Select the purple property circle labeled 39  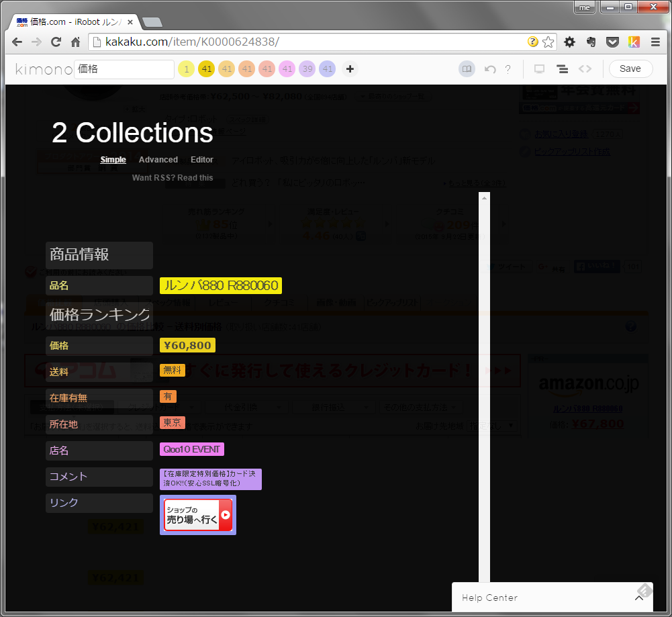tap(307, 69)
